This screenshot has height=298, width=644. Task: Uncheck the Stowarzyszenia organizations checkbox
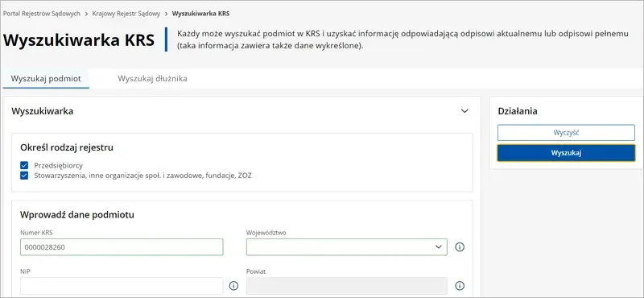pyautogui.click(x=24, y=176)
